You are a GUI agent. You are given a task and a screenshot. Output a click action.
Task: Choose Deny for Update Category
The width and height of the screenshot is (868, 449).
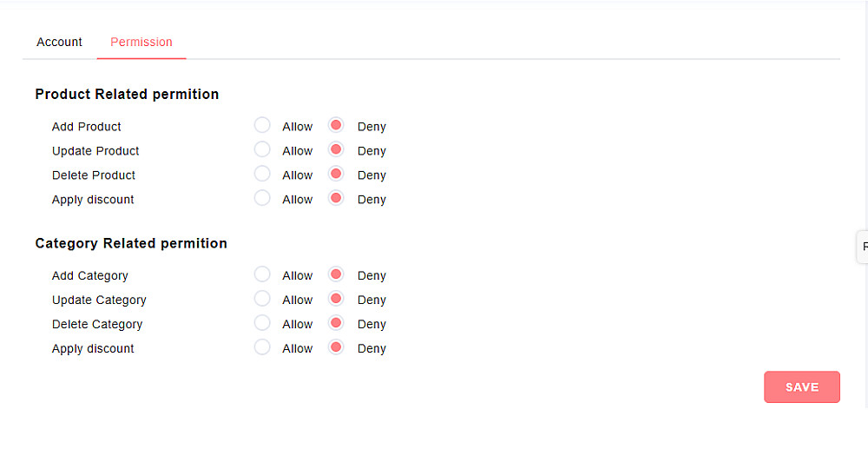(x=337, y=299)
